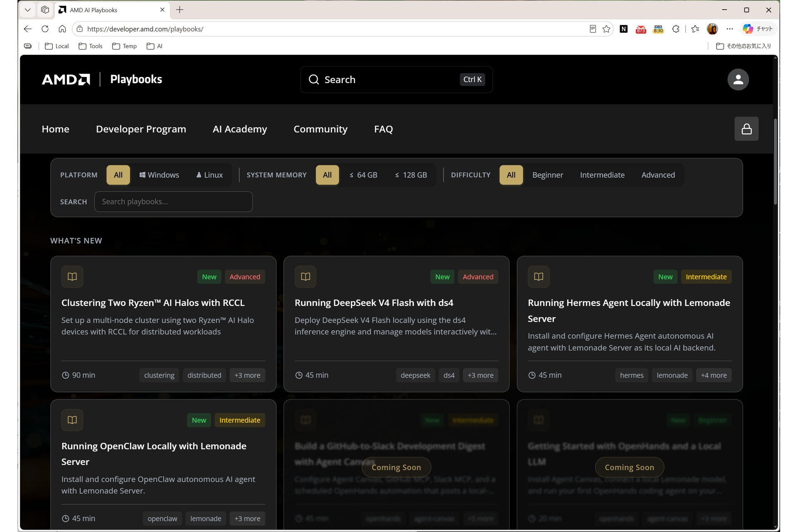798x532 pixels.
Task: Select All in System Memory filter
Action: (x=328, y=175)
